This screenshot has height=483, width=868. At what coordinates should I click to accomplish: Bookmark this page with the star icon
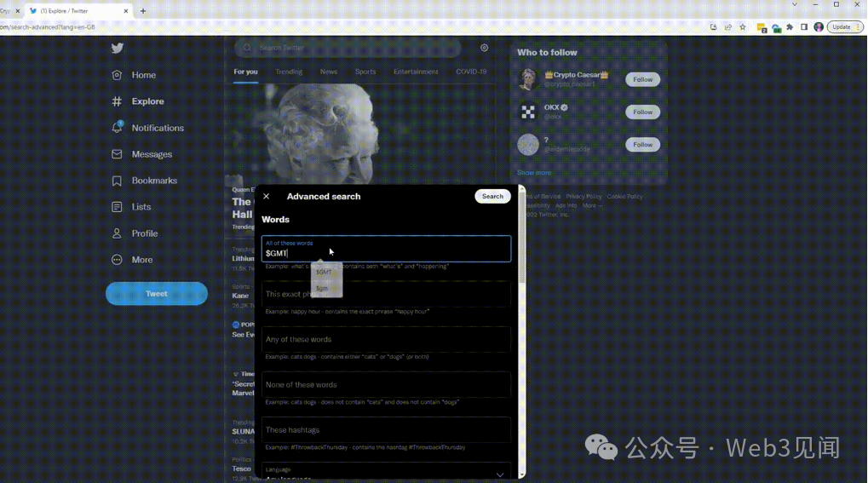(743, 26)
